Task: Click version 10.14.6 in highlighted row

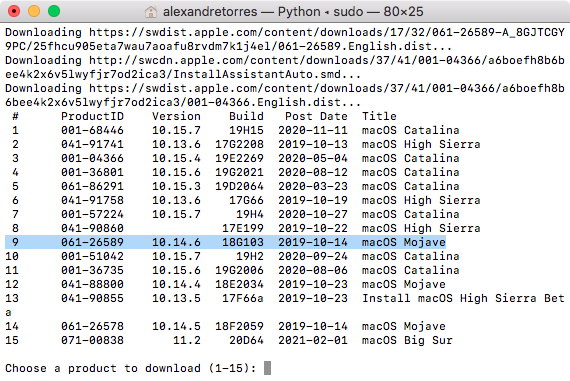Action: [x=176, y=242]
